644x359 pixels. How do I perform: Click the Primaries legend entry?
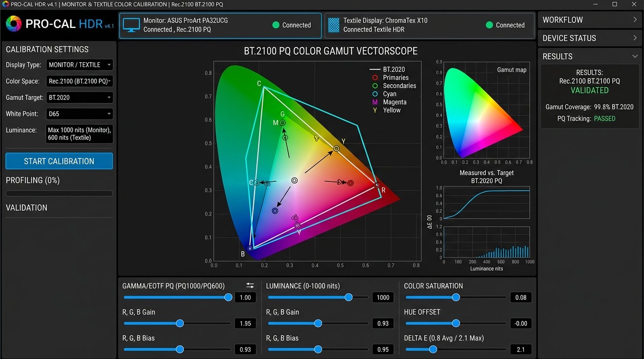tap(390, 78)
